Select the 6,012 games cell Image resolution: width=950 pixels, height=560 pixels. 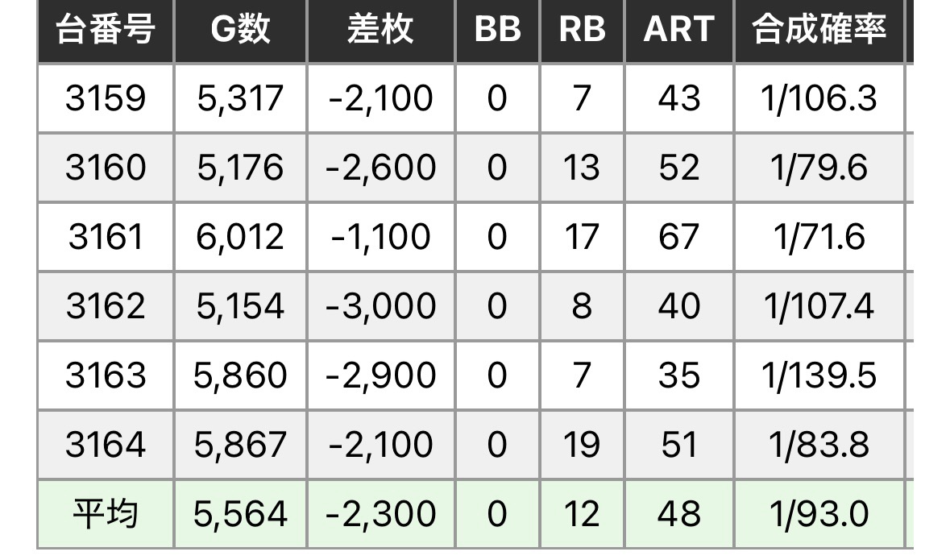pyautogui.click(x=240, y=238)
